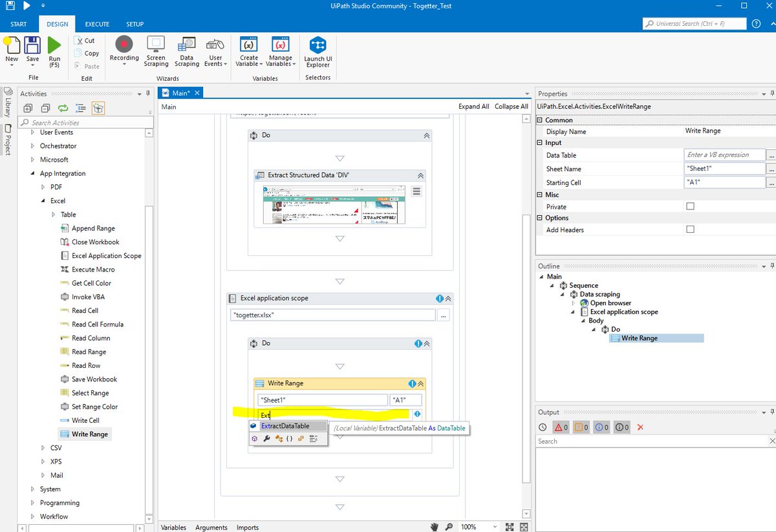The image size is (776, 532).
Task: Click the wrench filter in autocomplete popup
Action: coord(266,438)
